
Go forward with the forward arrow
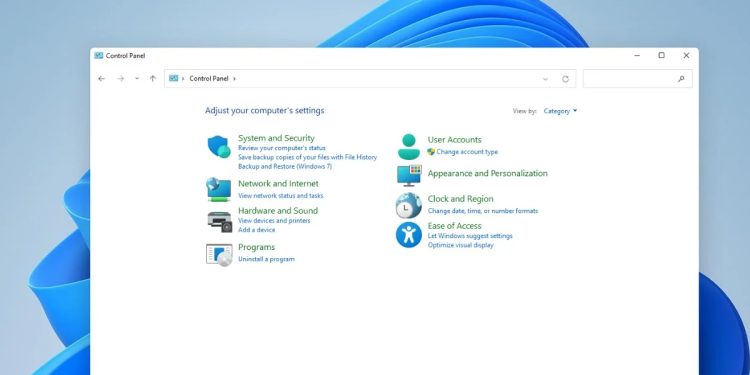[x=121, y=79]
